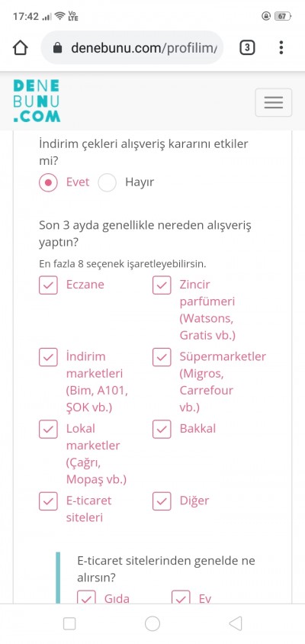The height and width of the screenshot is (644, 305).
Task: Toggle the E-ticaret siteleri checkbox
Action: pyautogui.click(x=48, y=501)
